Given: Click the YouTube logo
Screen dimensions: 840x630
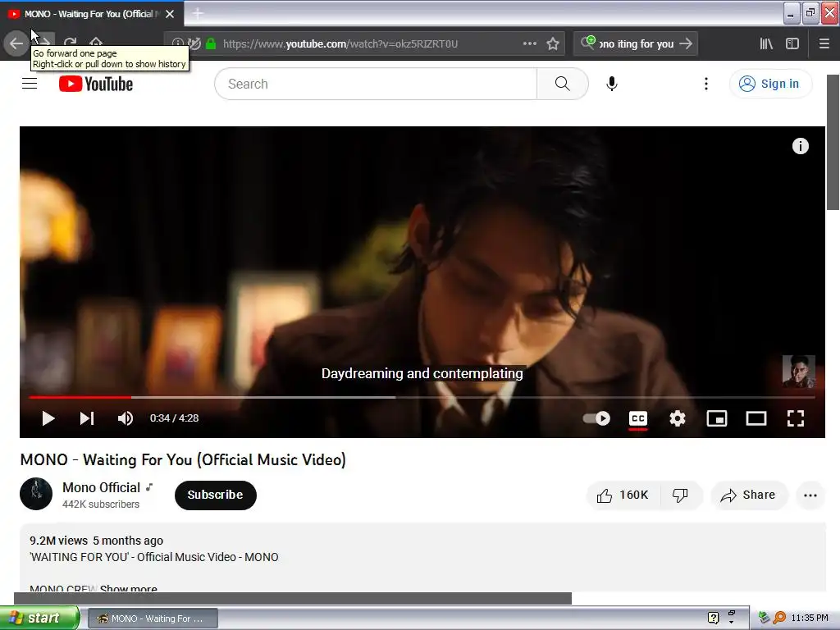Looking at the screenshot, I should (96, 84).
